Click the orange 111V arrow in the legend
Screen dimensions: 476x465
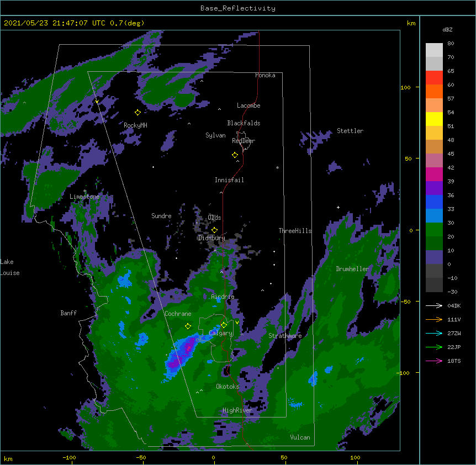coord(434,319)
